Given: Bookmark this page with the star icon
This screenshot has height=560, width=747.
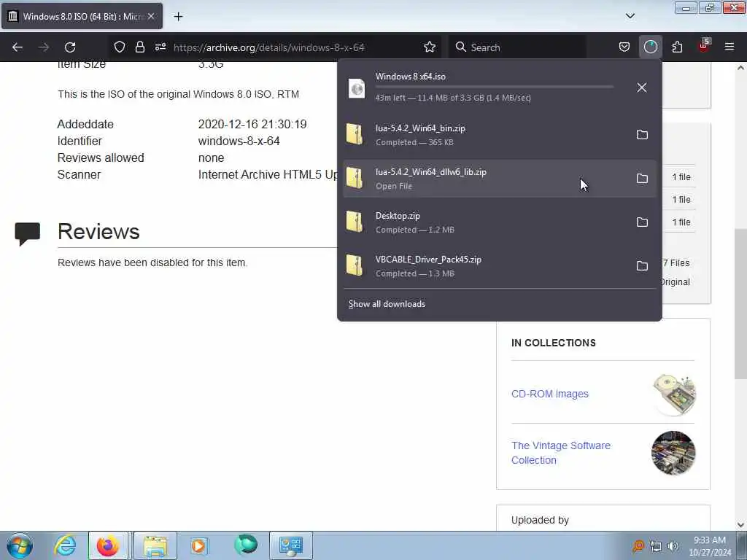Looking at the screenshot, I should [430, 47].
